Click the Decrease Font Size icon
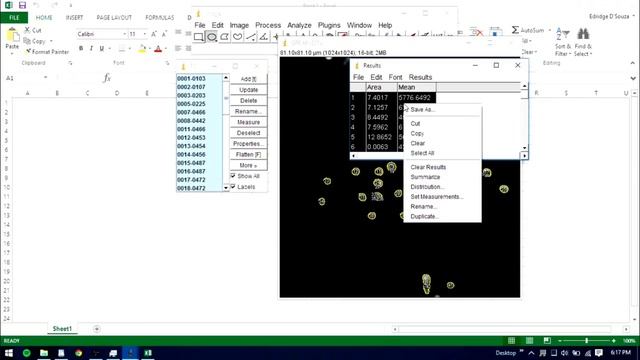 [164, 34]
